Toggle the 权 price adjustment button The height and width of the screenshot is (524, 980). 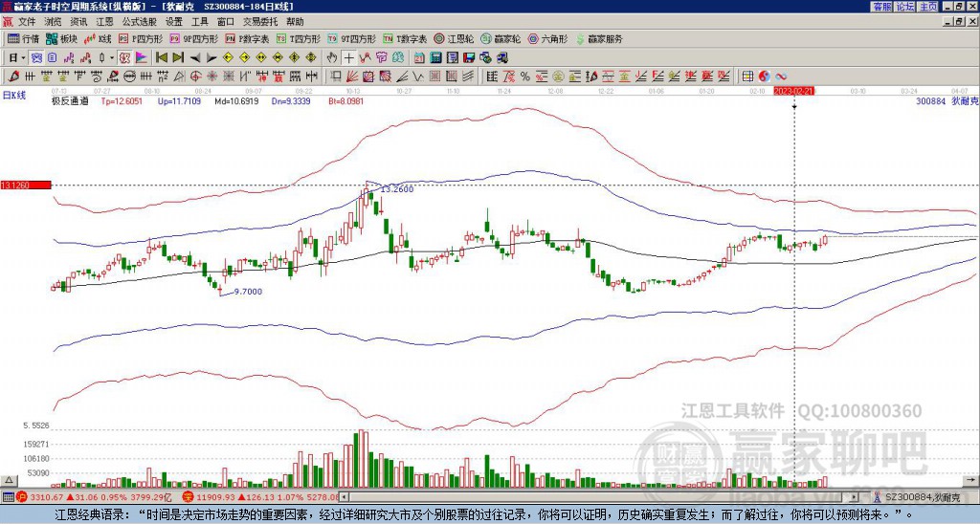[124, 57]
